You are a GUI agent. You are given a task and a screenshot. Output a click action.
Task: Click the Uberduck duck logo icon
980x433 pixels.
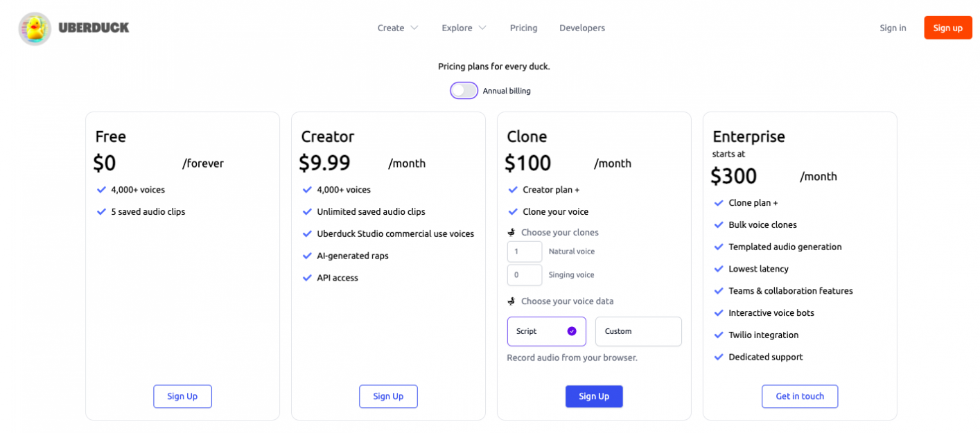35,28
